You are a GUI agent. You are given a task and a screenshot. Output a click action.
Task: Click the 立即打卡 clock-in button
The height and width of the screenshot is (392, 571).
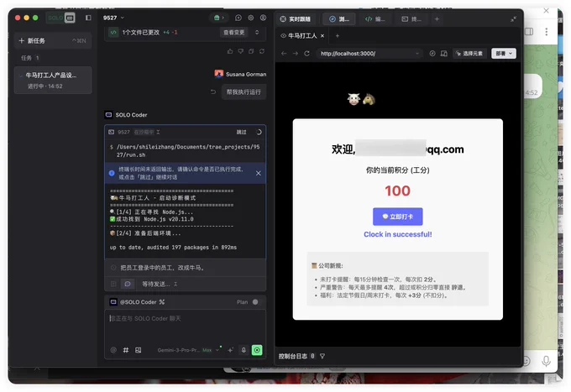tap(398, 217)
